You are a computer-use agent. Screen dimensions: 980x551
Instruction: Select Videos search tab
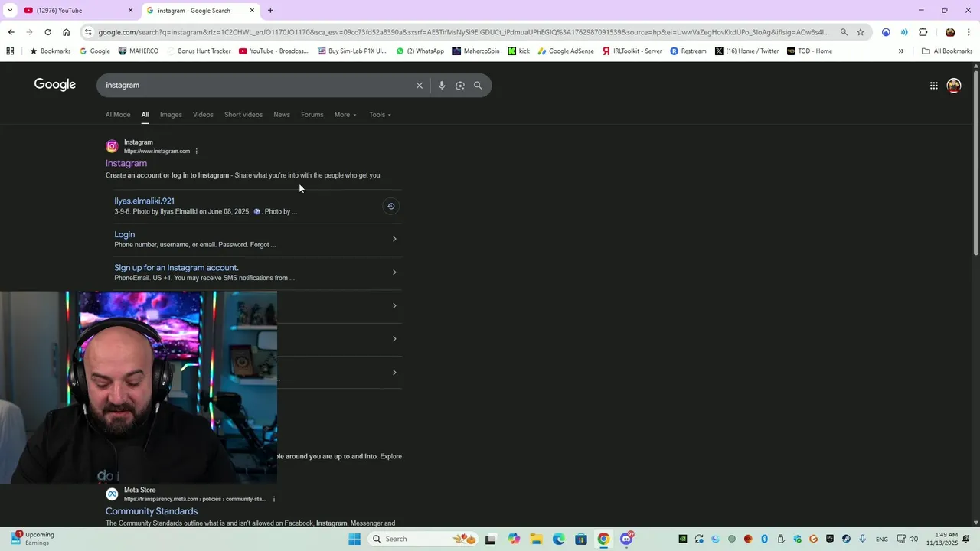(203, 115)
